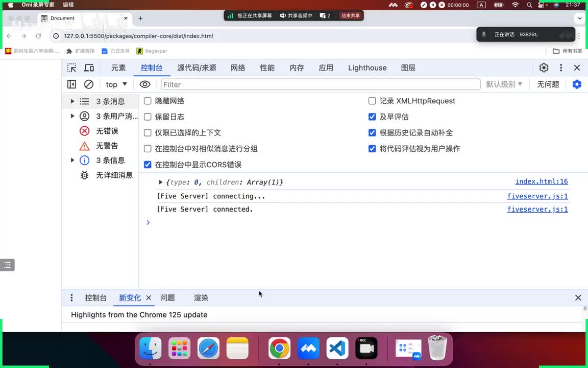This screenshot has width=588, height=368.
Task: Open Trash in the Dock
Action: point(437,348)
